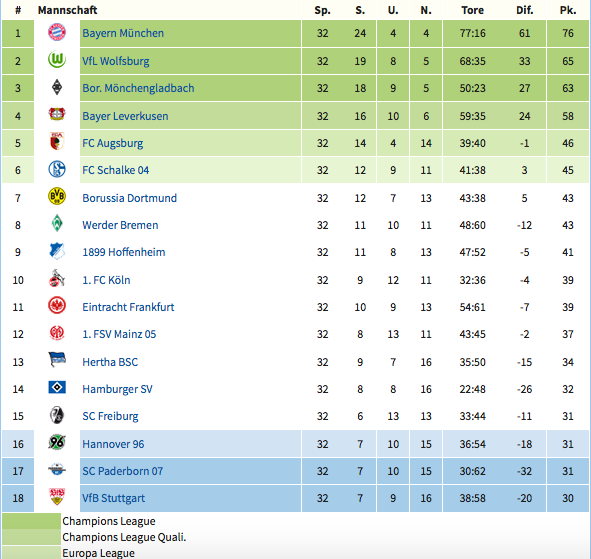Open the SC Paderborn 07 link
The image size is (591, 559).
pyautogui.click(x=122, y=471)
